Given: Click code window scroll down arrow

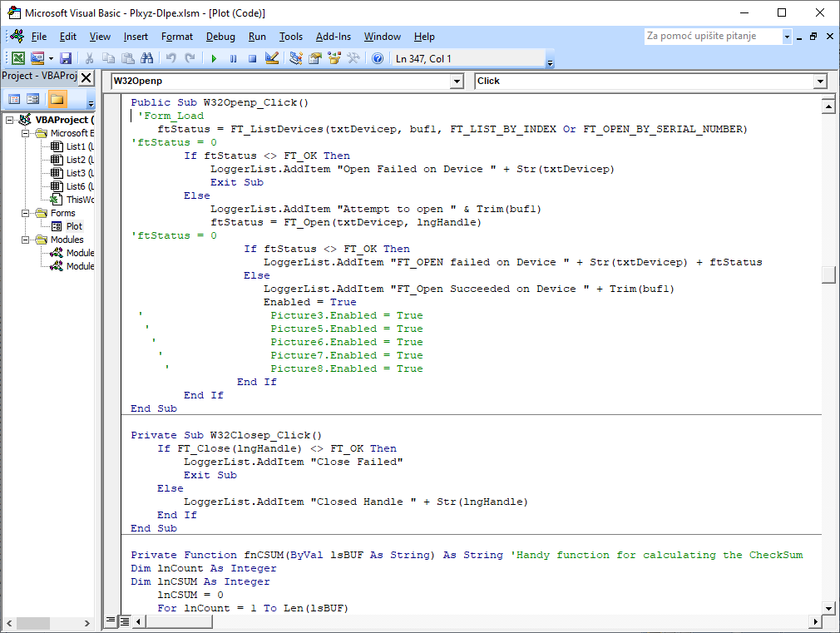Looking at the screenshot, I should click(x=828, y=608).
